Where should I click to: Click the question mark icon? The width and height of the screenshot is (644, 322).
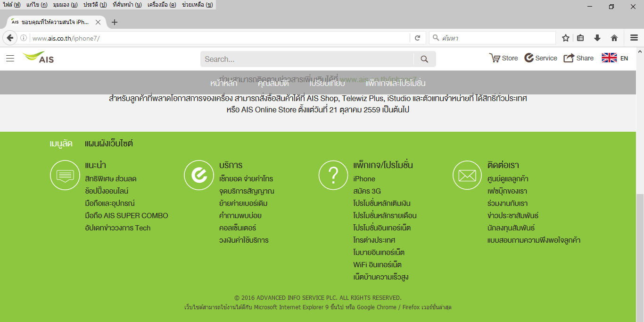coord(333,175)
